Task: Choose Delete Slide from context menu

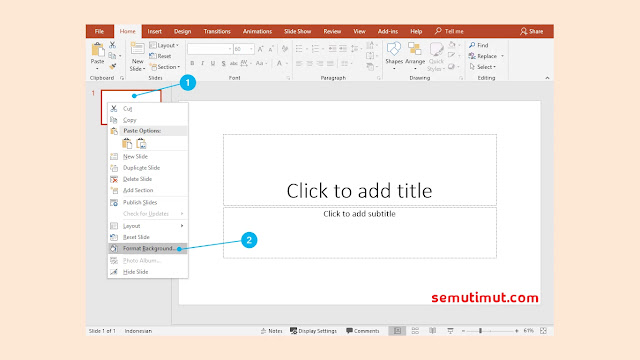Action: pos(148,179)
